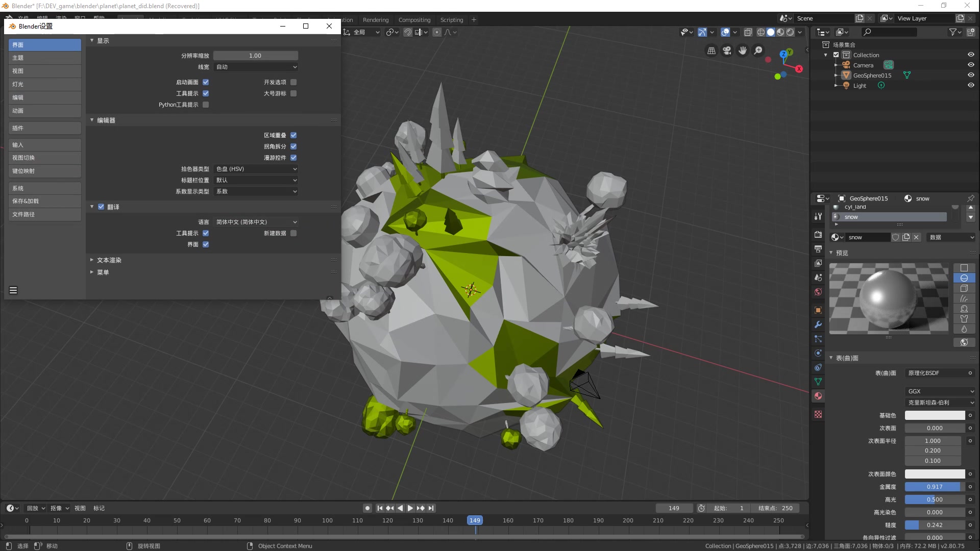The image size is (980, 551).
Task: Click the 基础色 base color swatch
Action: pyautogui.click(x=935, y=415)
